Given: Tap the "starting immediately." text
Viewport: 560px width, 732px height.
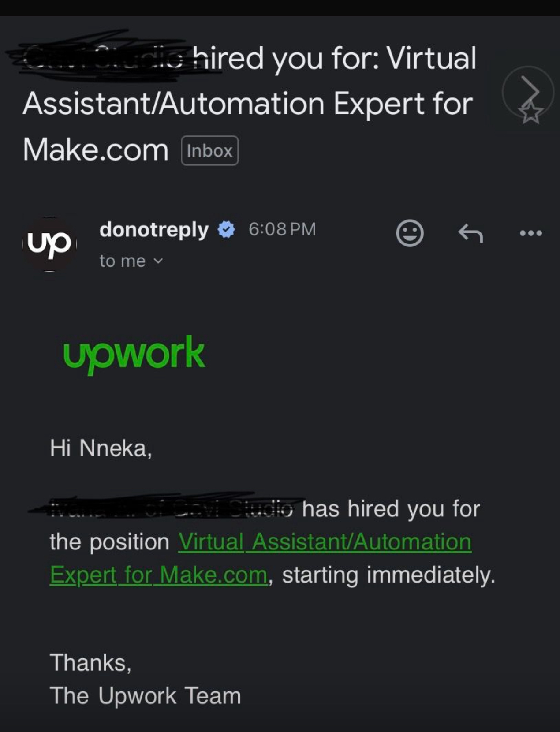Looking at the screenshot, I should coord(388,575).
